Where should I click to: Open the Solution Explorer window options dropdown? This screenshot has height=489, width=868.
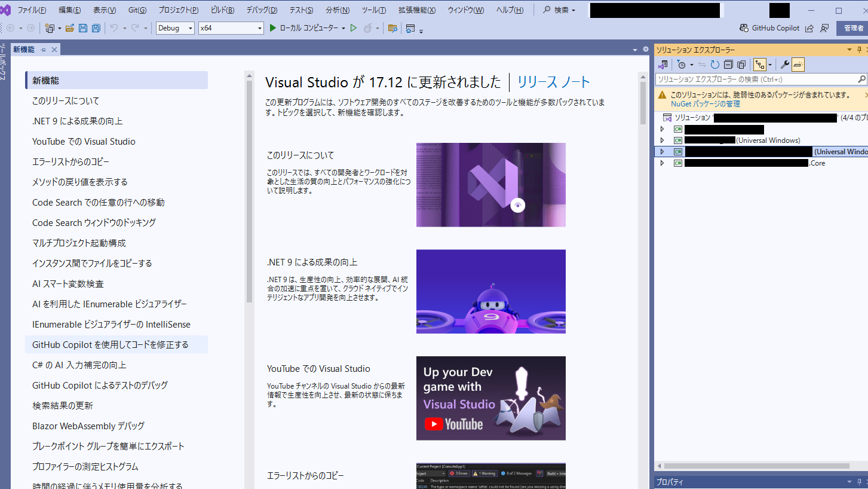click(x=849, y=50)
